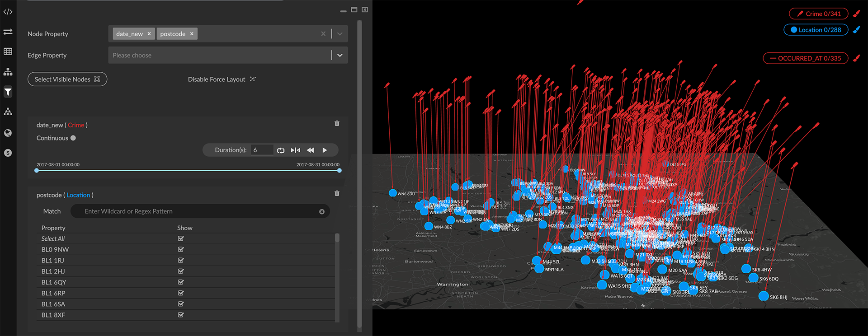868x336 pixels.
Task: Open the table view sidebar icon
Action: 8,51
